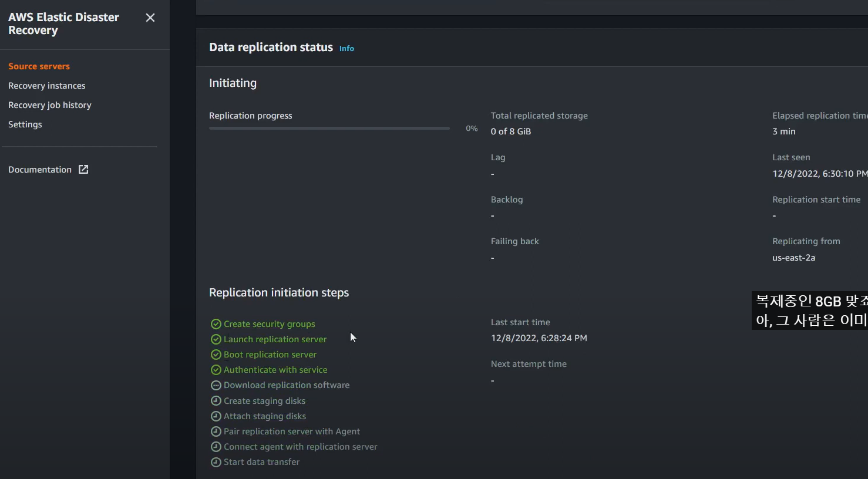The image size is (868, 479).
Task: Click the Failing back label
Action: tap(515, 241)
